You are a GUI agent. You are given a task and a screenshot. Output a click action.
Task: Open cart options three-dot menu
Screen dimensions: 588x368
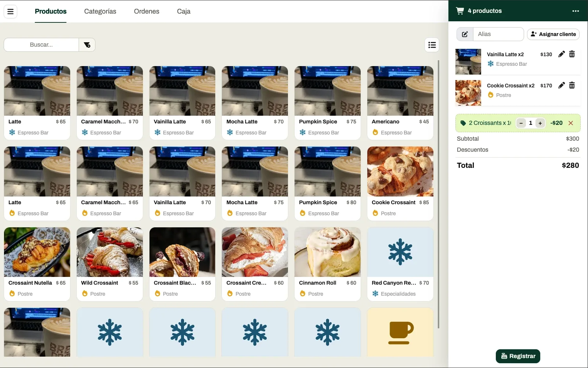[x=576, y=11]
